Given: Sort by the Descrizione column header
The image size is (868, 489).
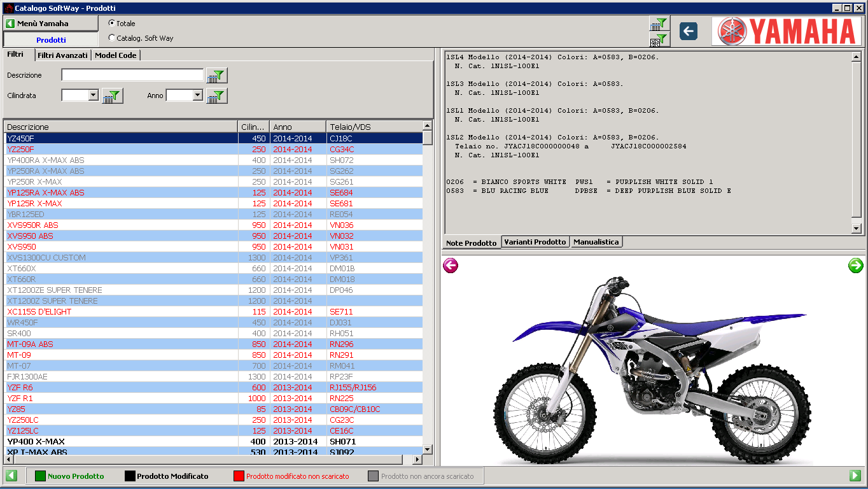Looking at the screenshot, I should 121,127.
